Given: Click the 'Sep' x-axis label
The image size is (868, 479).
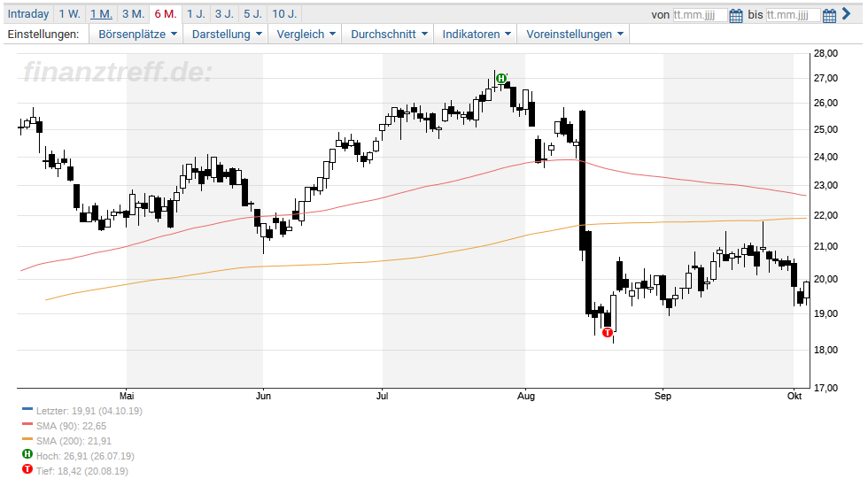Looking at the screenshot, I should click(x=663, y=396).
